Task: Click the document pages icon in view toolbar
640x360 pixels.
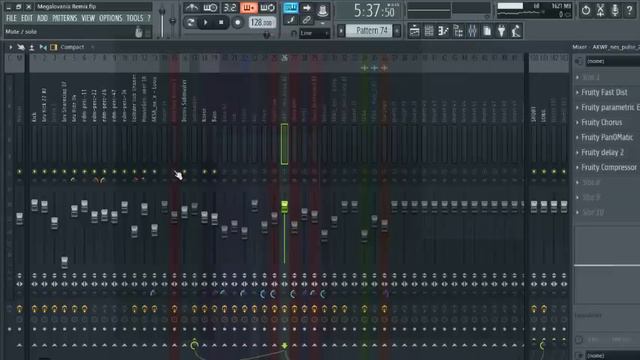Action: [x=487, y=31]
